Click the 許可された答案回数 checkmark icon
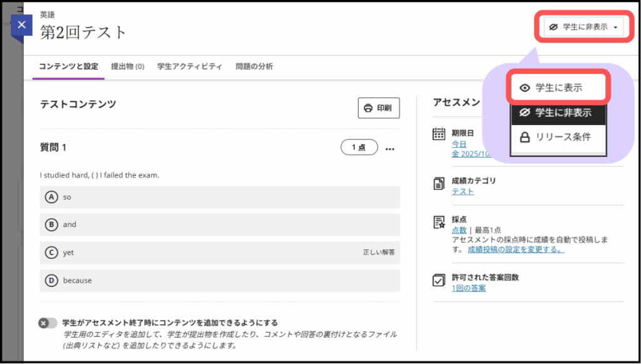Viewport: 641px width, 364px height. tap(439, 280)
